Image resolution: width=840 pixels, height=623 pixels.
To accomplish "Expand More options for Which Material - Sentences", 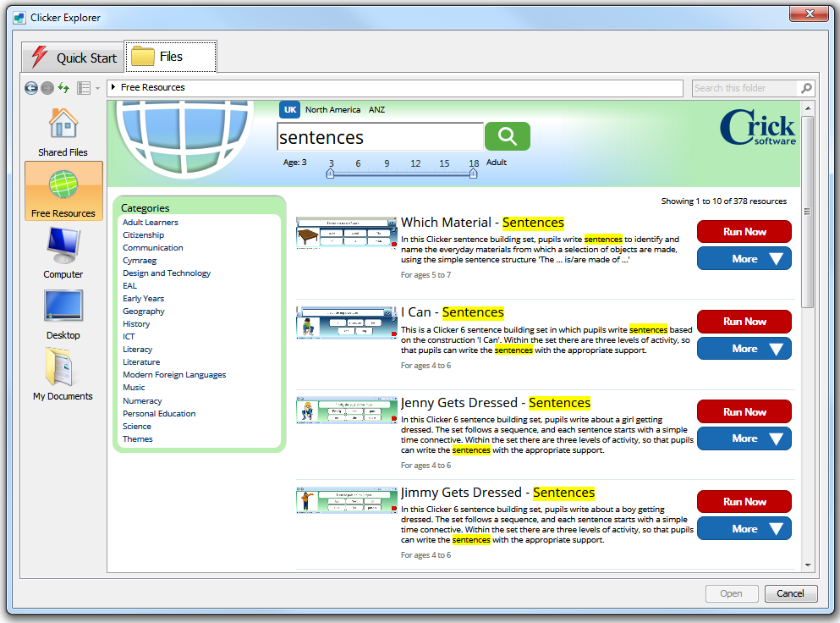I will click(744, 258).
